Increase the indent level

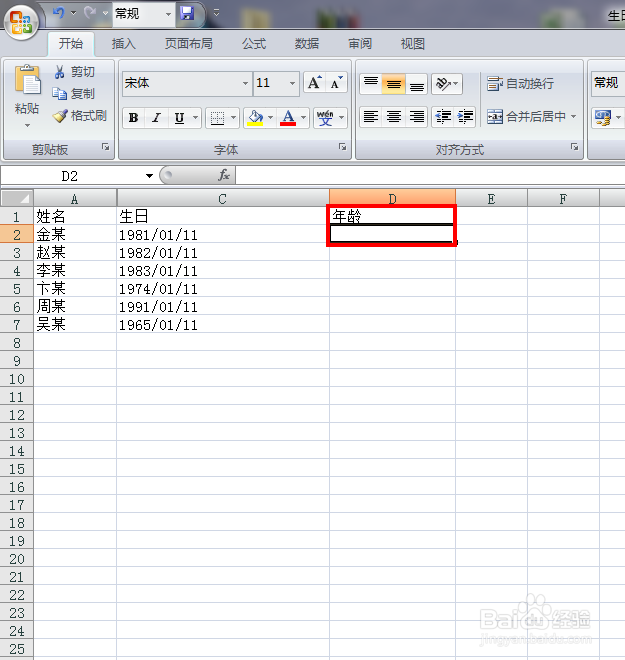(465, 116)
